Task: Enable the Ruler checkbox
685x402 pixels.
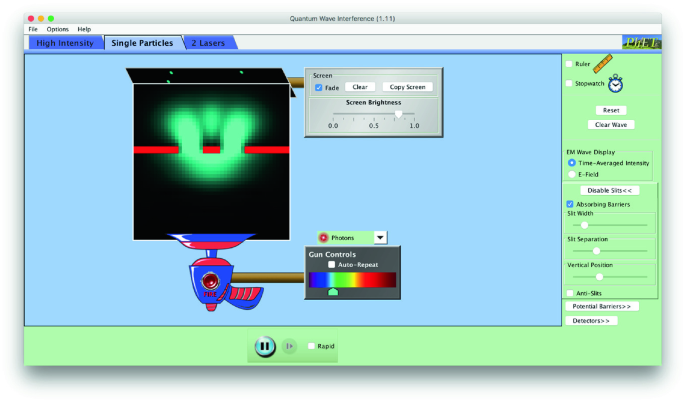Action: pyautogui.click(x=570, y=64)
